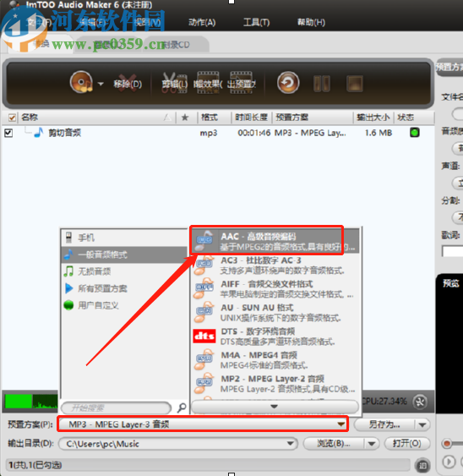Viewport: 463px width, 476px height.
Task: Click the stop toolbar button
Action: tap(354, 84)
